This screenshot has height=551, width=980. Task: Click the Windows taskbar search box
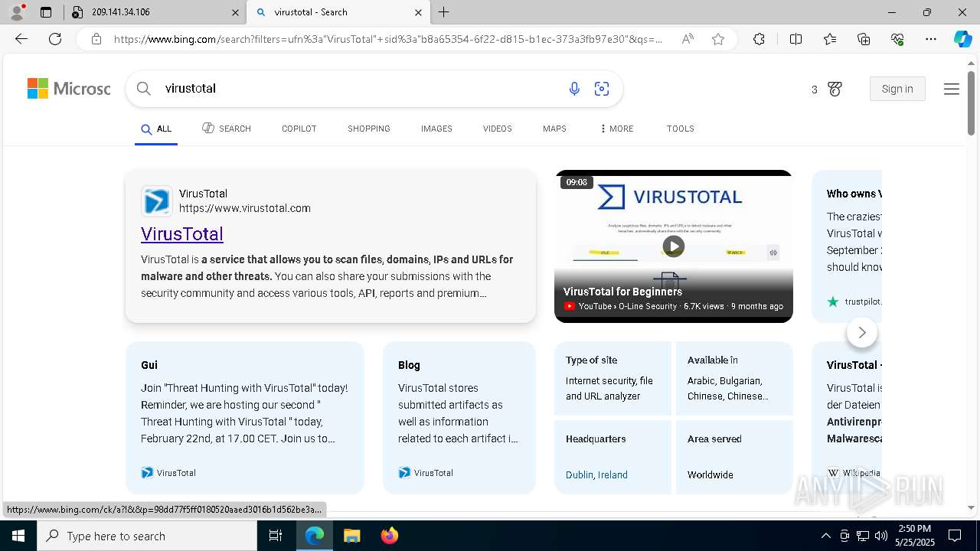147,536
